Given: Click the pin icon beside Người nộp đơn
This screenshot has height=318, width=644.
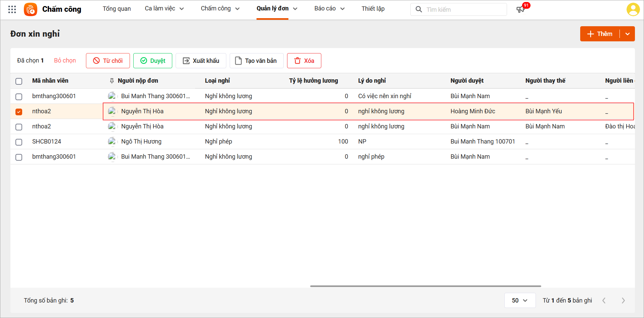Looking at the screenshot, I should click(x=112, y=81).
